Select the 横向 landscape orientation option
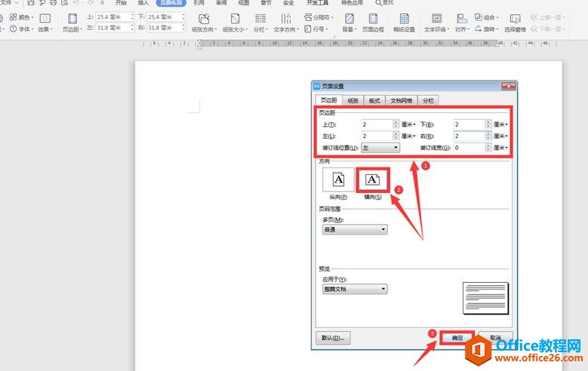Viewport: 588px width, 371px height. [373, 180]
